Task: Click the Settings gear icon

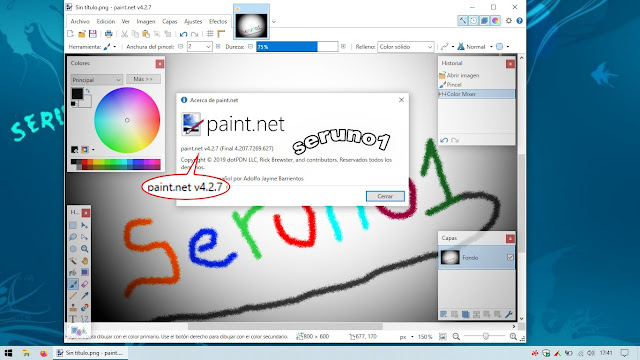Action: coord(509,20)
